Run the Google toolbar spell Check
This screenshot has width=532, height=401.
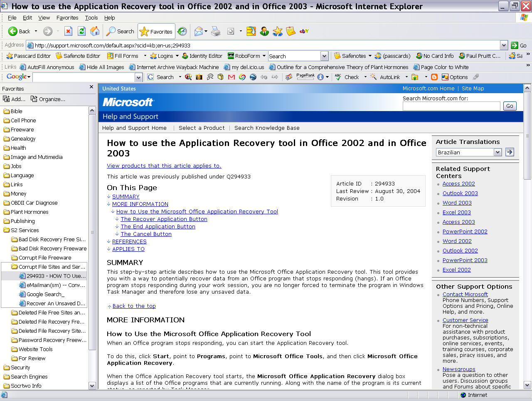tap(347, 77)
